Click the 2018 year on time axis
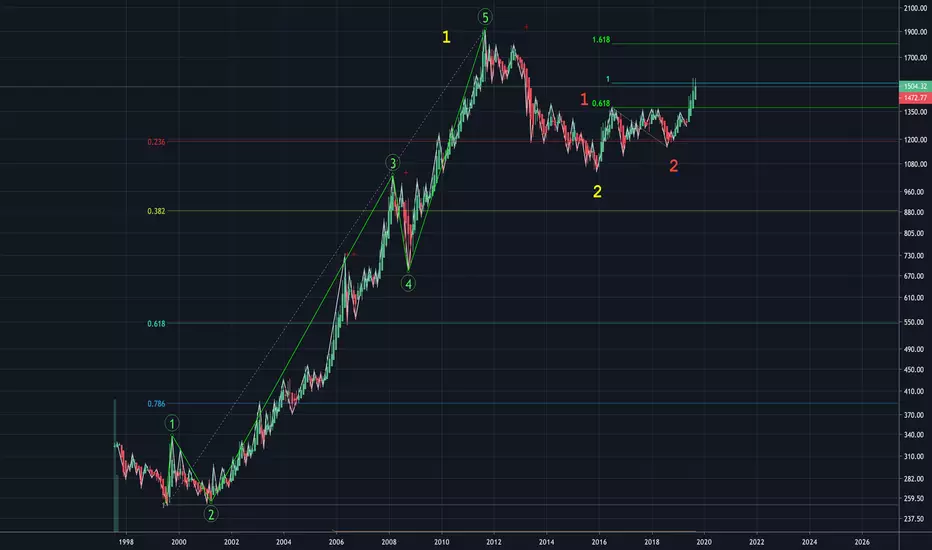The image size is (932, 550). pos(651,542)
